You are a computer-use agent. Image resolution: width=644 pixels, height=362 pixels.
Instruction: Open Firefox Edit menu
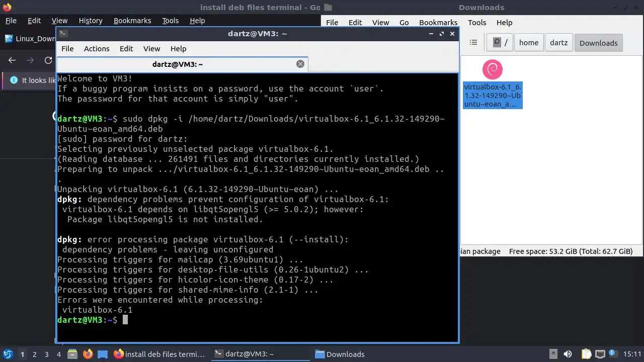[x=34, y=21]
